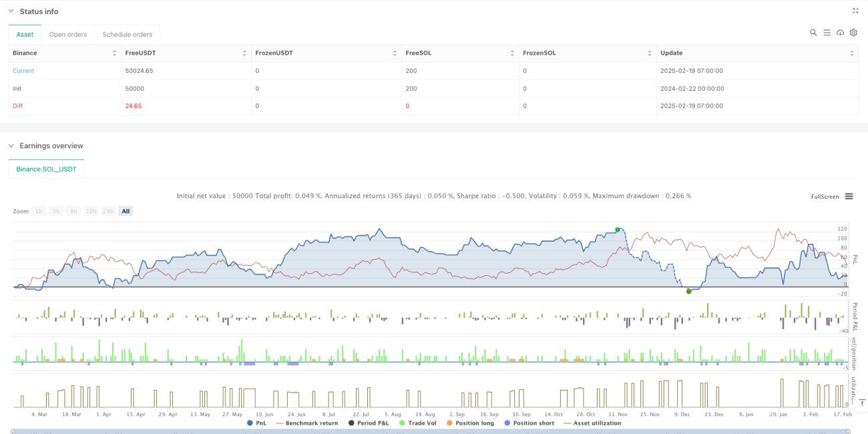Click the green maximum marker on the PnL line
Screen dimensions: 868x434
(x=618, y=230)
